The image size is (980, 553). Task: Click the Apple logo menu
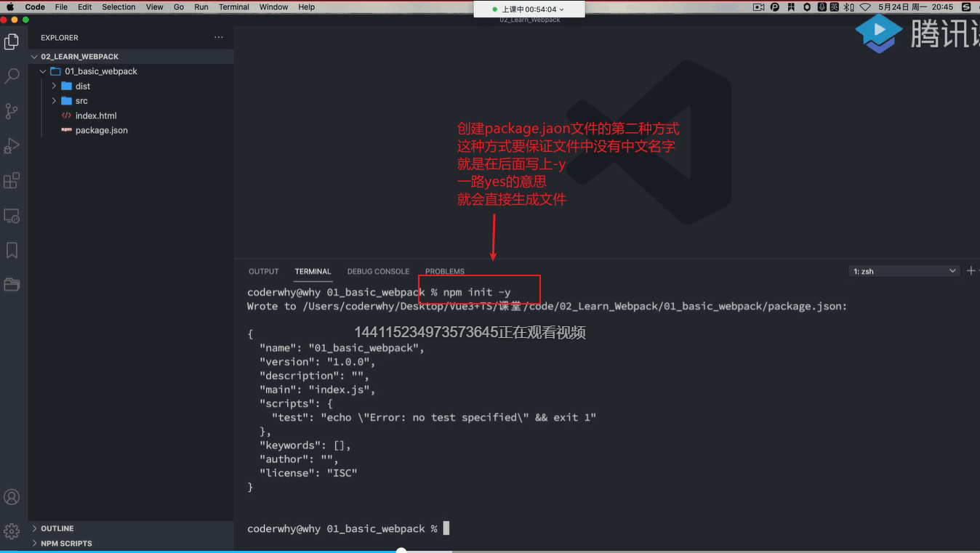point(10,7)
